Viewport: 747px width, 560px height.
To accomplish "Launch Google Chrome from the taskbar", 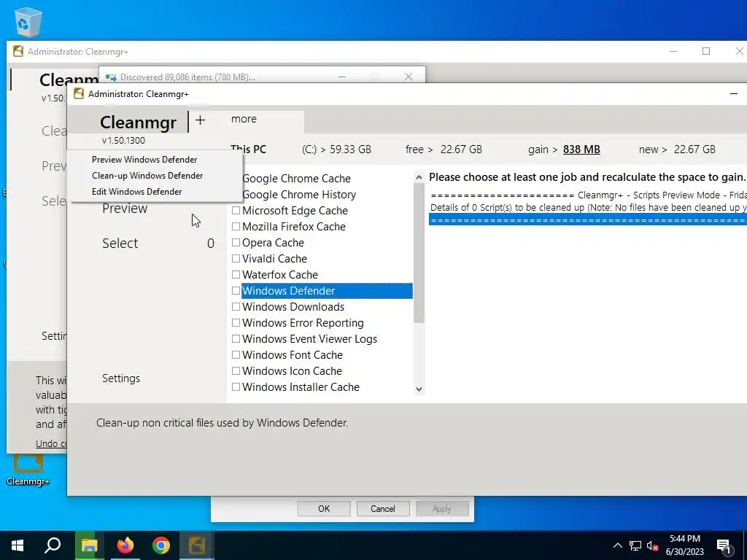I will pyautogui.click(x=161, y=545).
